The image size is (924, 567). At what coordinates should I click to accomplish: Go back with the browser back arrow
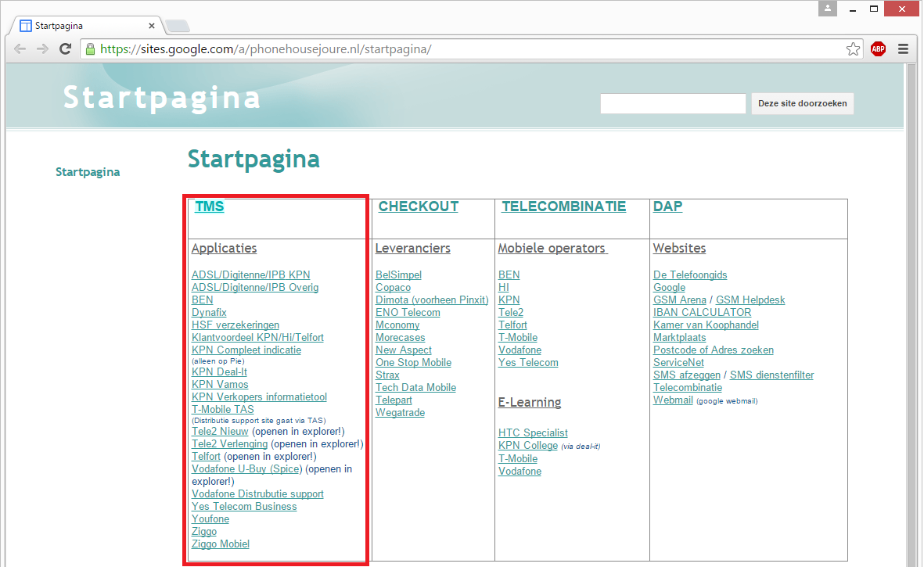click(x=20, y=48)
